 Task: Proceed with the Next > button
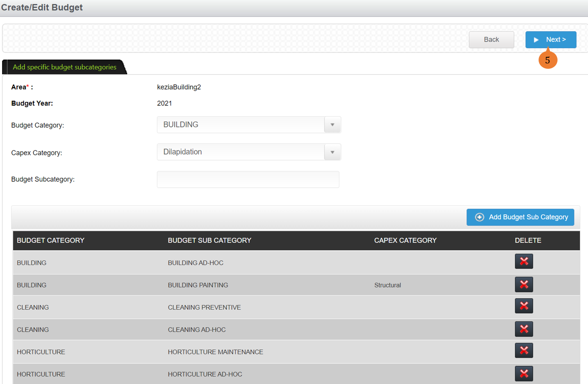[x=551, y=40]
